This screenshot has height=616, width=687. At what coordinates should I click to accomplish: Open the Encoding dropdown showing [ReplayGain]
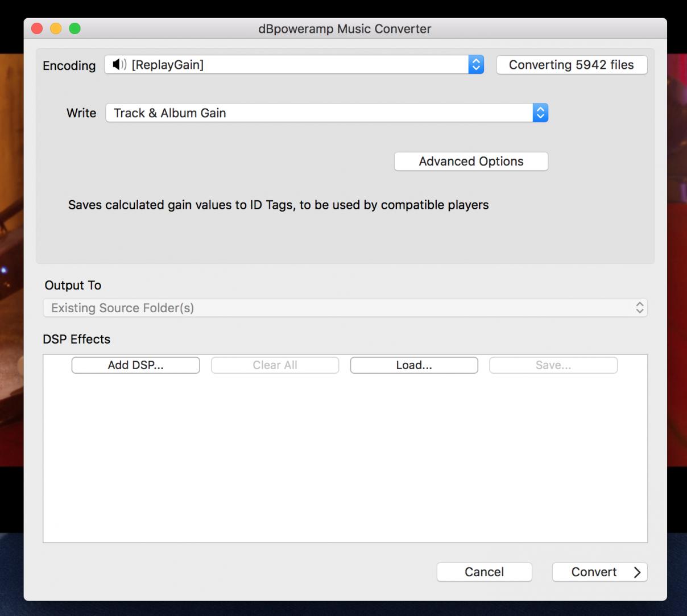284,65
